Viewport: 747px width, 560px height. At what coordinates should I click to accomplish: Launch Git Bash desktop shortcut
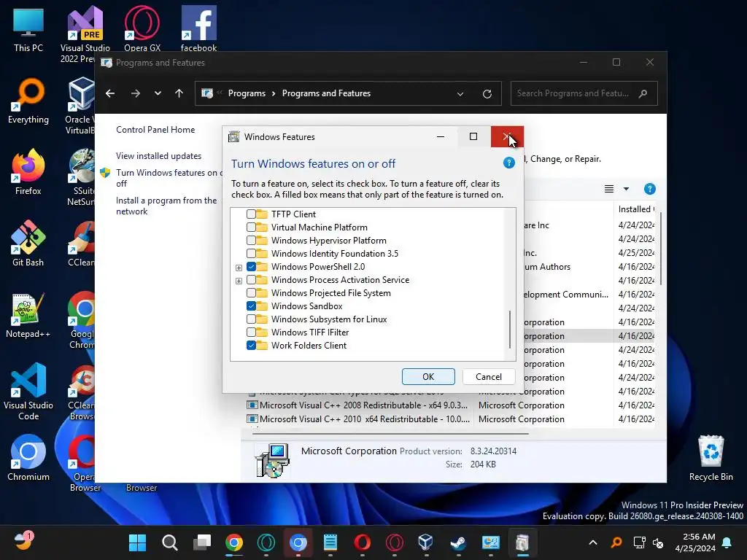pos(28,243)
